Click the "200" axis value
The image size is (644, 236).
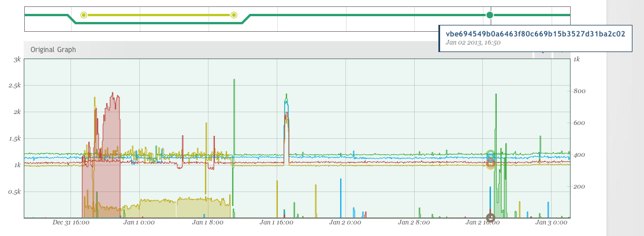click(579, 187)
